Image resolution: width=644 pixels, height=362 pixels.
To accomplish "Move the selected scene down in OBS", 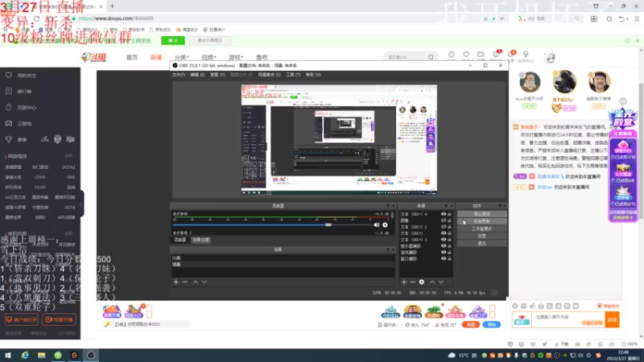I will pos(204,282).
